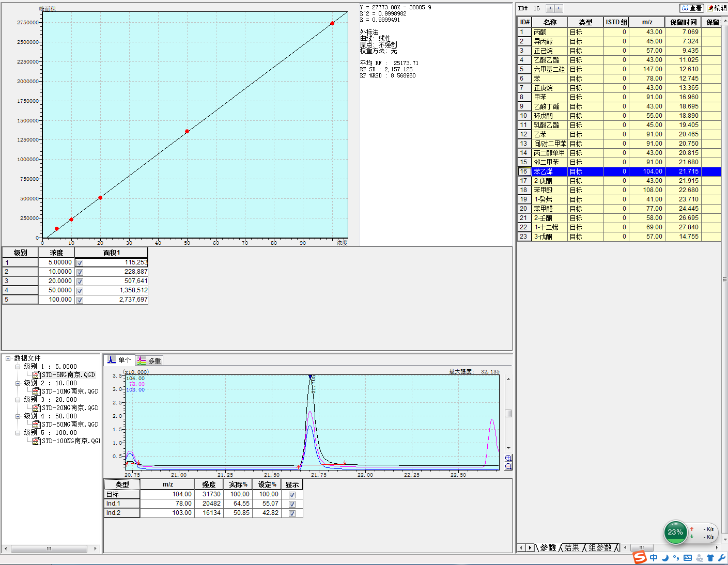Click data file tree horizontal scrollbar
The height and width of the screenshot is (565, 728).
tap(50, 548)
